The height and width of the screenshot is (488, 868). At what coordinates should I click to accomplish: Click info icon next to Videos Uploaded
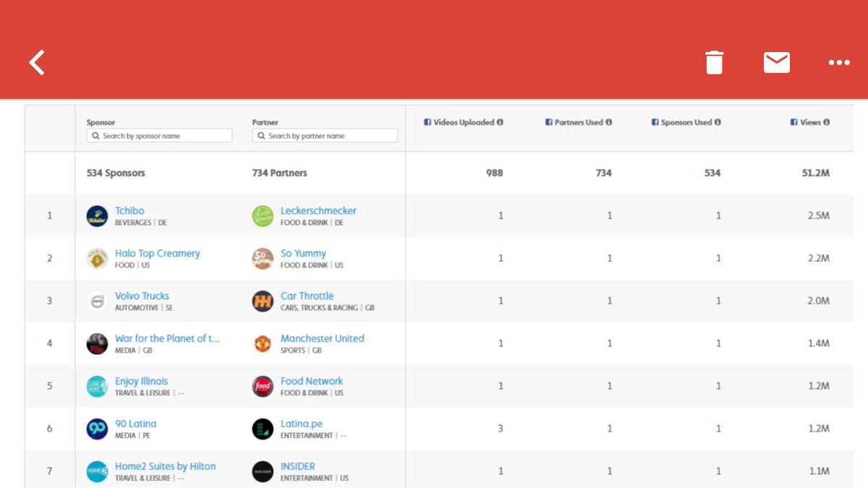pyautogui.click(x=500, y=122)
